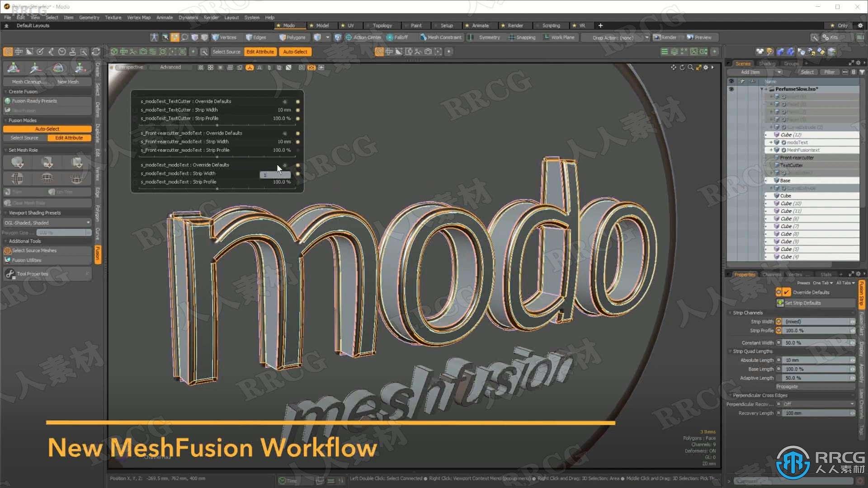This screenshot has height=488, width=868.
Task: Toggle s_modoText_TextCutter Override Defaults checkbox
Action: 285,102
